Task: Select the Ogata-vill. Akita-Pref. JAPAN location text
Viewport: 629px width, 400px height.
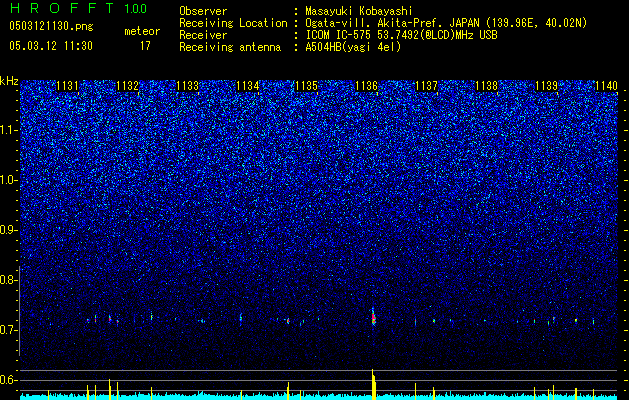Action: coord(446,23)
